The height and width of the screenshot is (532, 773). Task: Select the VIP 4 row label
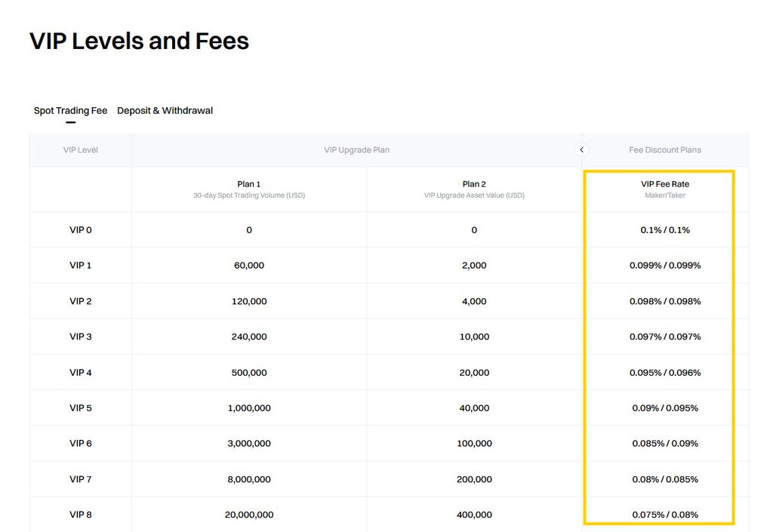click(80, 373)
